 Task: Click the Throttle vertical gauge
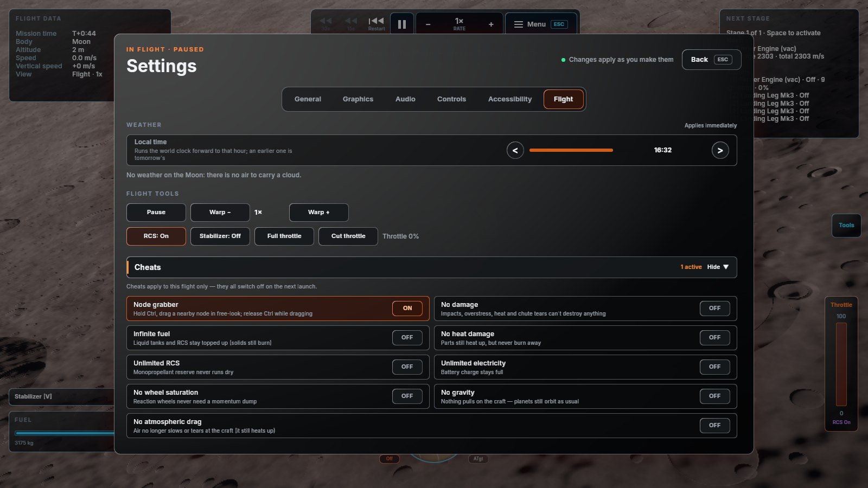[841, 364]
